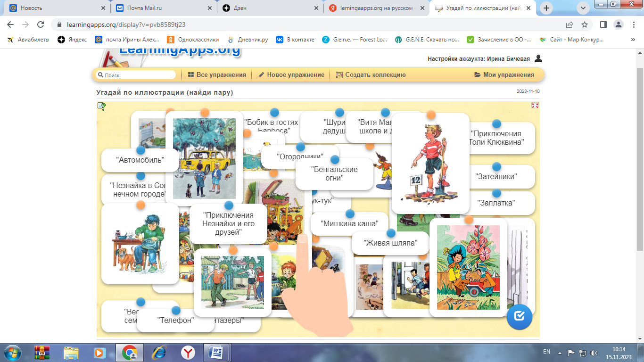Open the help question-mark icon

coord(101,107)
